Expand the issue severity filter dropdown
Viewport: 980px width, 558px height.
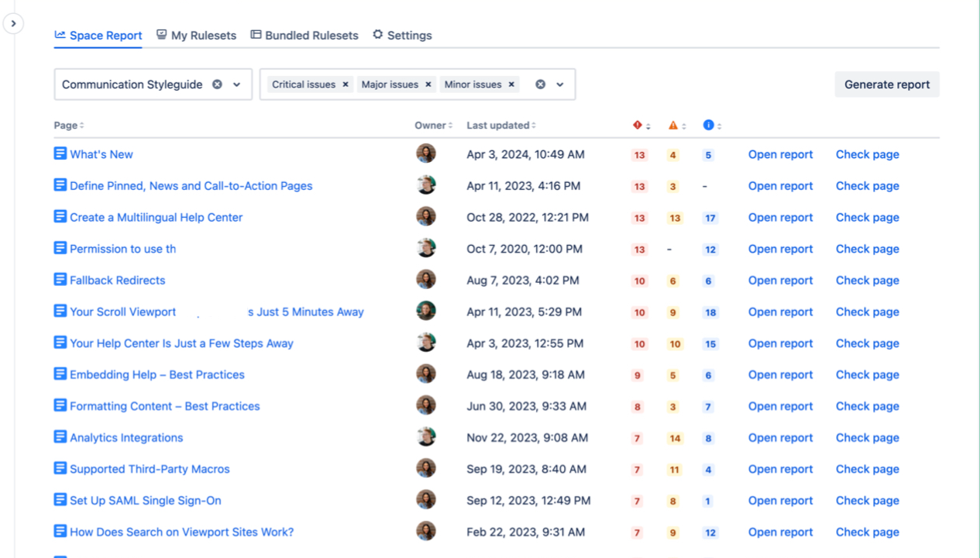[x=560, y=84]
